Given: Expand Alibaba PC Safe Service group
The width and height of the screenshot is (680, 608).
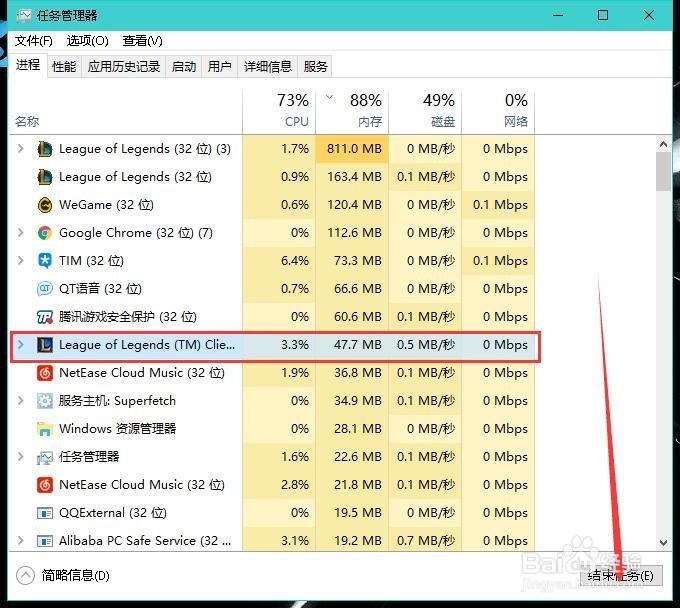Looking at the screenshot, I should click(20, 541).
